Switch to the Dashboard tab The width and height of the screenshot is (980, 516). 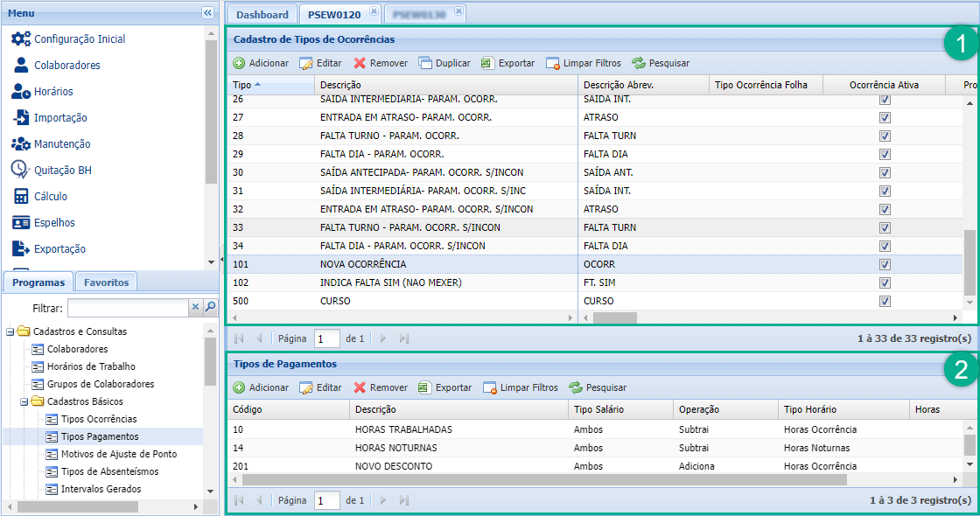(x=262, y=15)
